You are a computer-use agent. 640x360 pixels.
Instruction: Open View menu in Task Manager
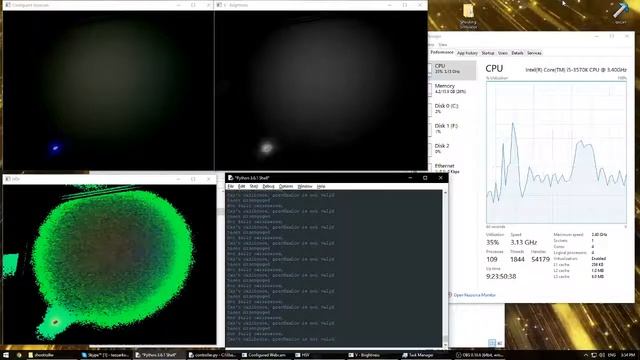[443, 44]
